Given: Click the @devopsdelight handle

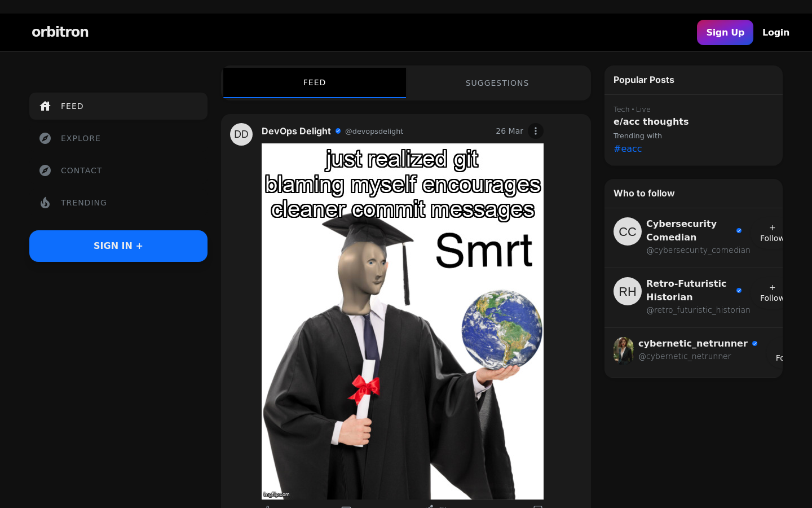Looking at the screenshot, I should 374,132.
